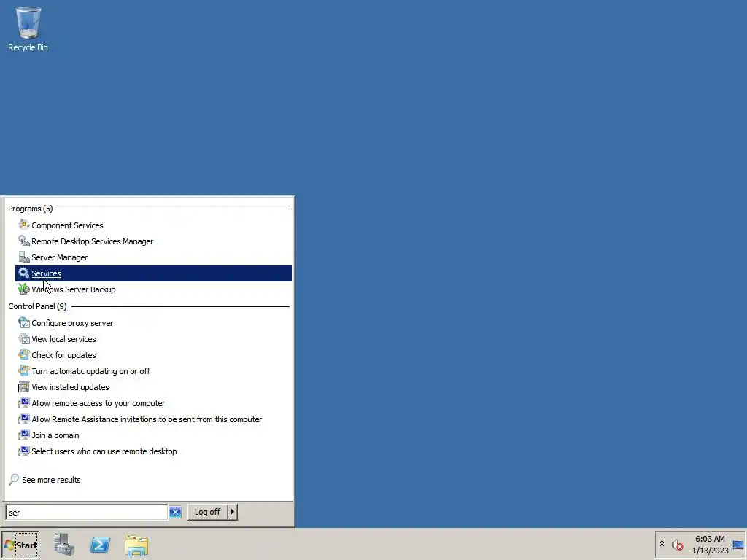Click the Check for updates icon
The width and height of the screenshot is (747, 560).
(24, 355)
